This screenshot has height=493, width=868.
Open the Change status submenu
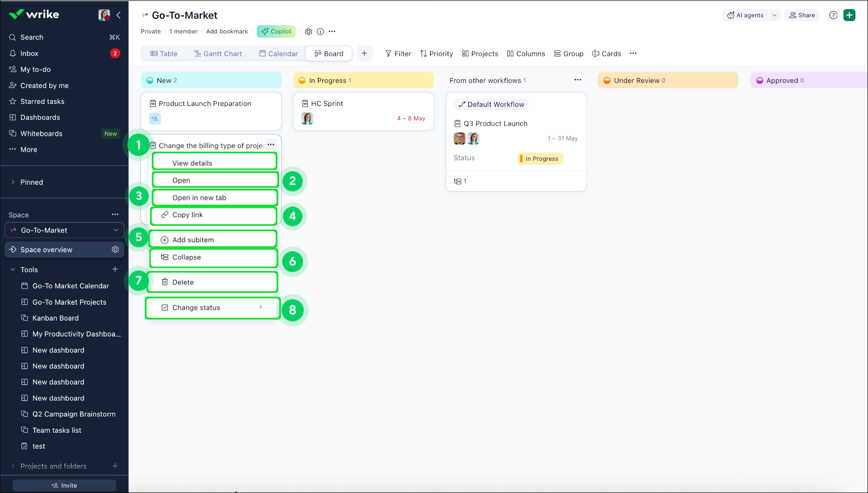212,308
